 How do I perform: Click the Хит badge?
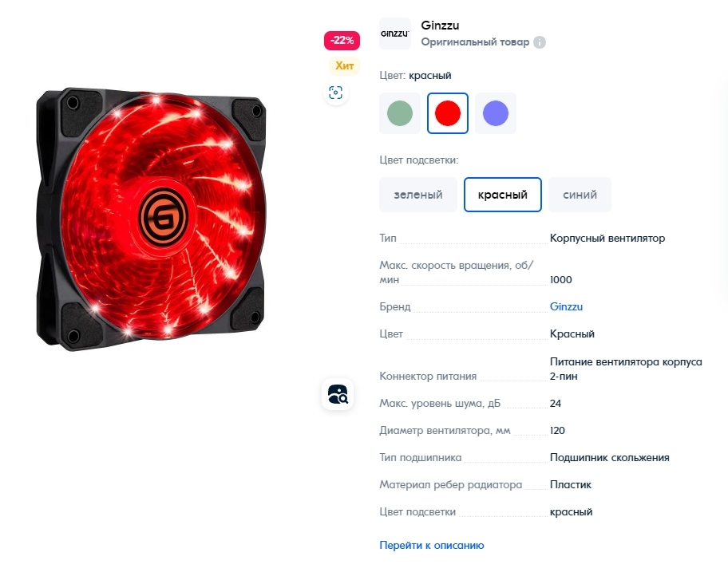coord(345,66)
